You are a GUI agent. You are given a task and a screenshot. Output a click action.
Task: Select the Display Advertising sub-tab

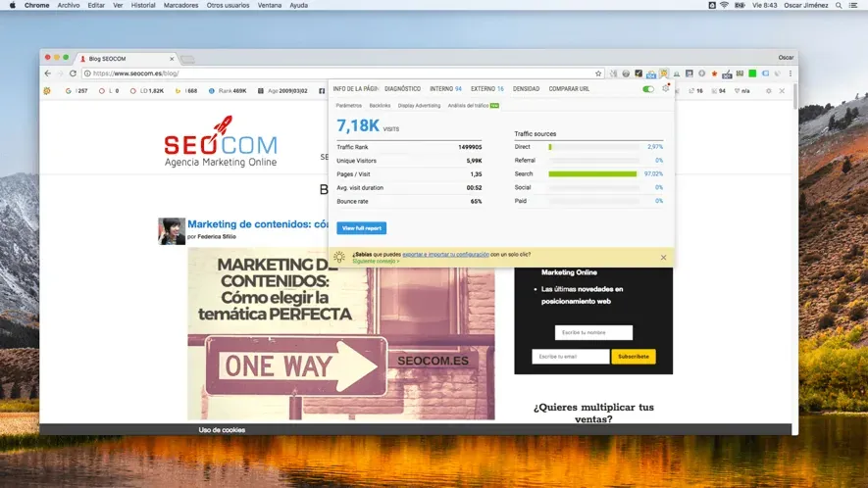click(419, 105)
